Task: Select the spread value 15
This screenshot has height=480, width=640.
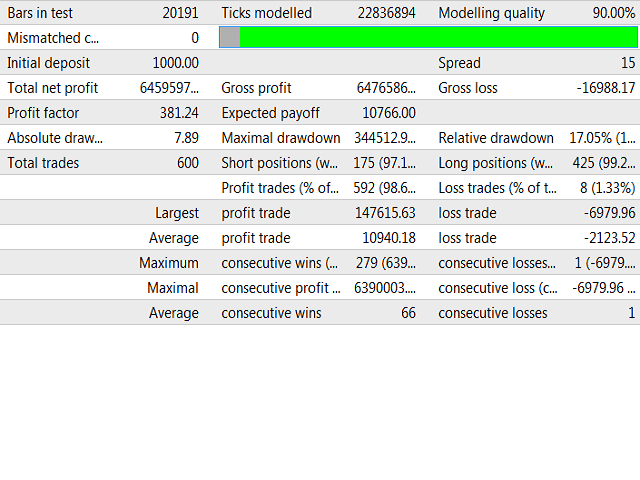Action: (628, 63)
